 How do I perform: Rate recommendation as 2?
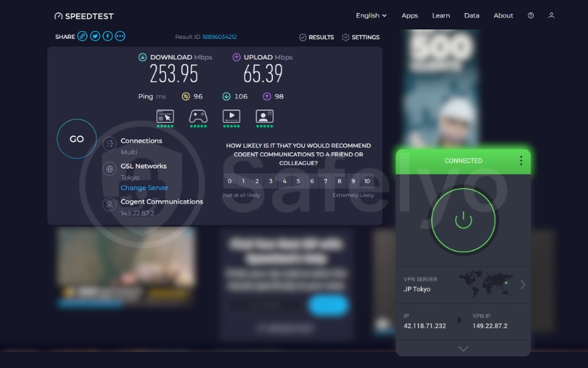257,181
